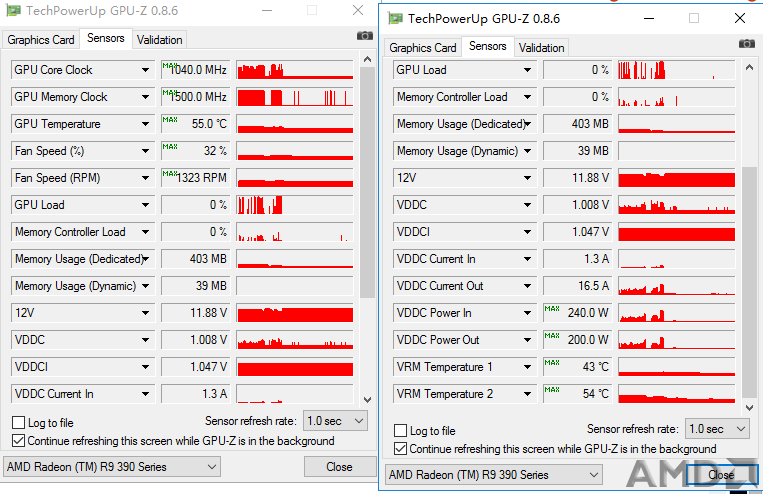Enable Log to file in left window
763x494 pixels.
coord(18,422)
